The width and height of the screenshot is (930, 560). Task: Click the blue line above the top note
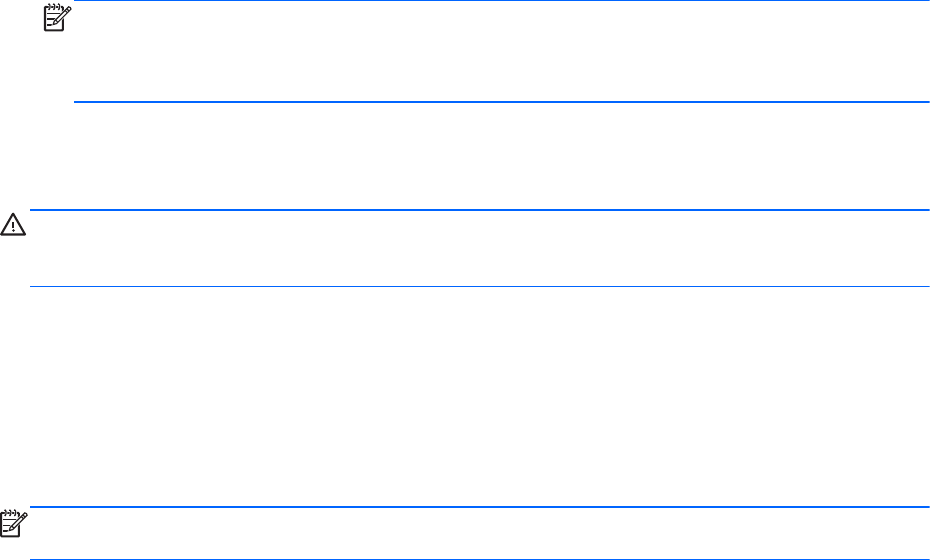[500, 1]
